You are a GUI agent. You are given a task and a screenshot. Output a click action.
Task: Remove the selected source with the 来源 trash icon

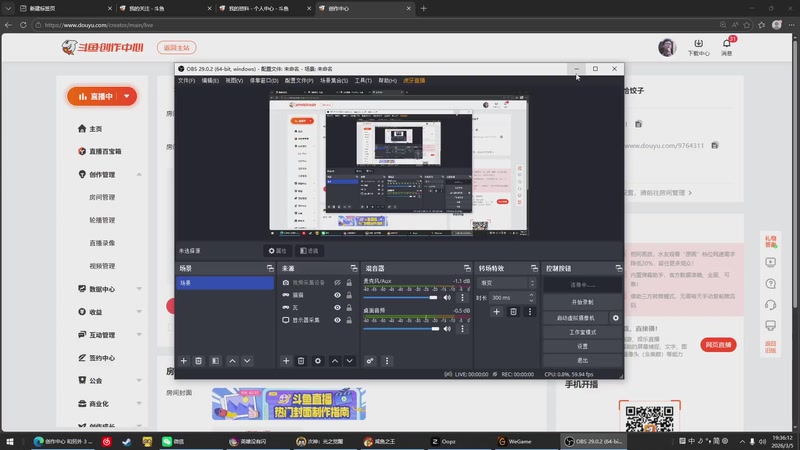point(301,361)
